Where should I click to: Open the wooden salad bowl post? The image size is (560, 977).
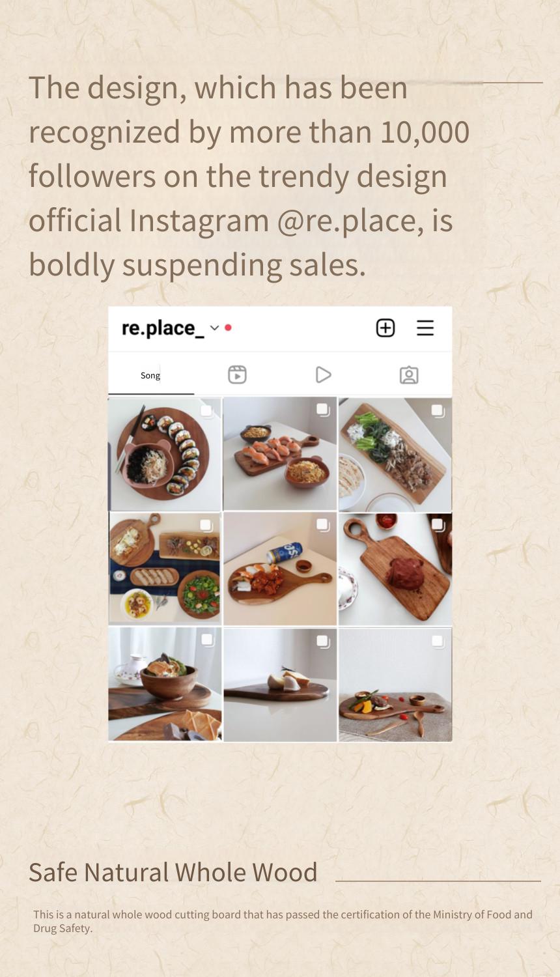click(165, 684)
